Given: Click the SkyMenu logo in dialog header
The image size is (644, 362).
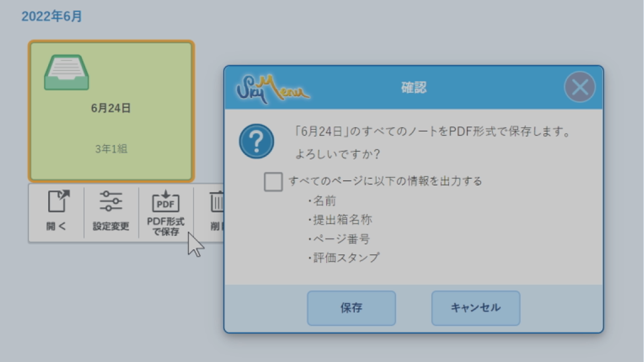Looking at the screenshot, I should click(273, 89).
